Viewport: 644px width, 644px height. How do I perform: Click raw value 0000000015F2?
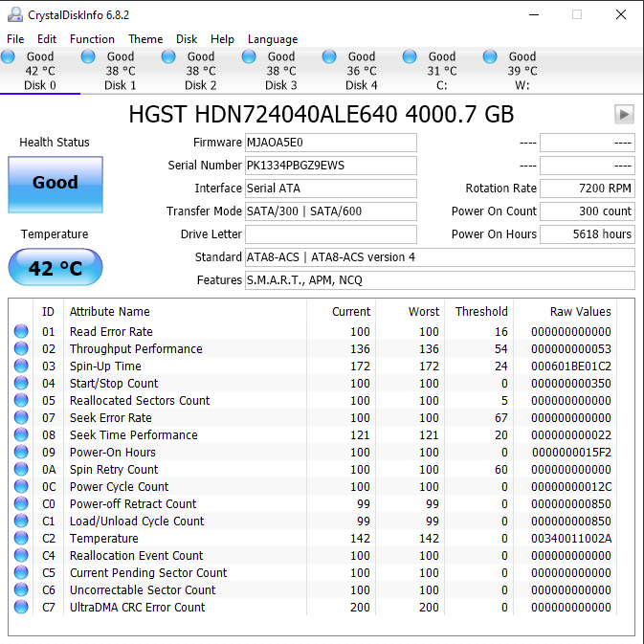point(571,453)
